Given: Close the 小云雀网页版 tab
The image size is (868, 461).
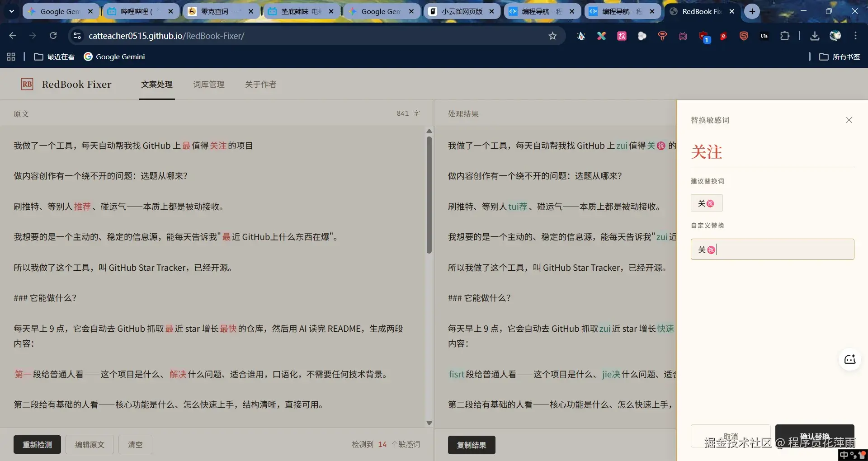Looking at the screenshot, I should pos(491,11).
